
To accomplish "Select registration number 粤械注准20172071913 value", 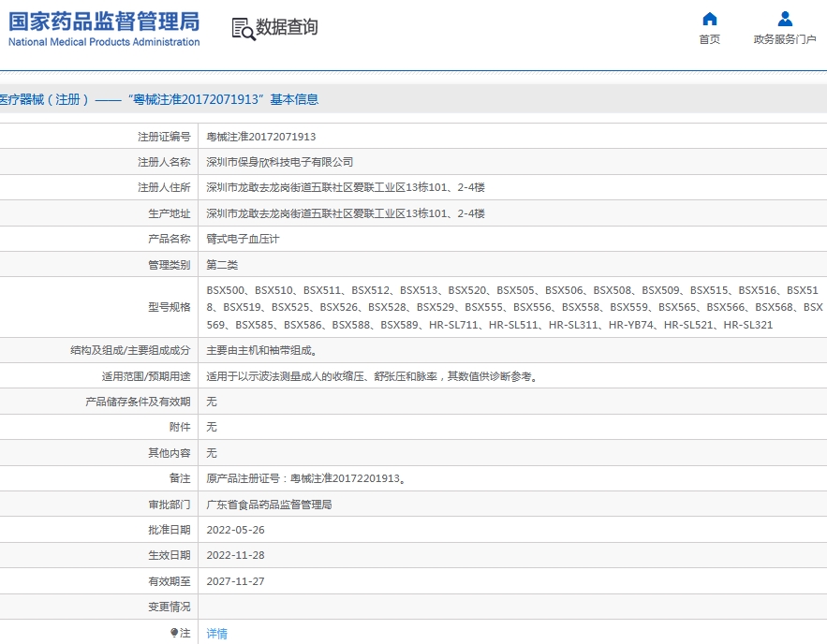I will (261, 137).
